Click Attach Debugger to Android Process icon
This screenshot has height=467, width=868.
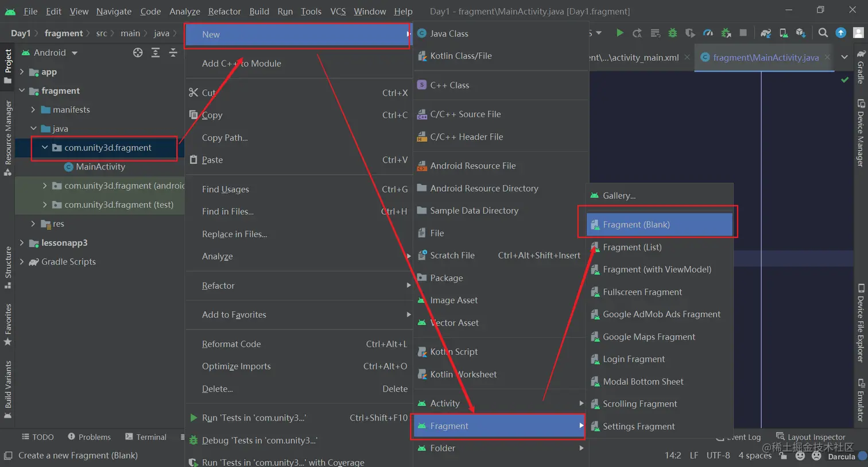(x=726, y=33)
